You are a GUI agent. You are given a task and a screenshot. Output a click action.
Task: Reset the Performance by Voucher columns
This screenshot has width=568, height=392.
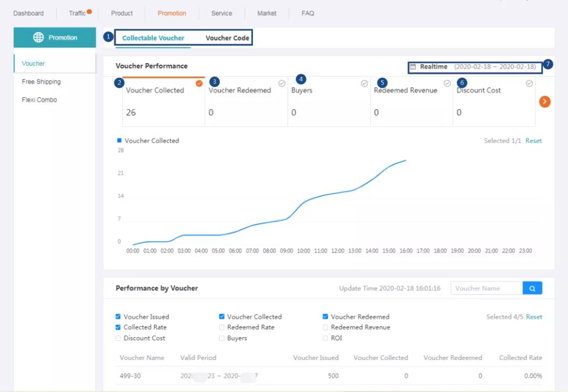click(x=534, y=317)
